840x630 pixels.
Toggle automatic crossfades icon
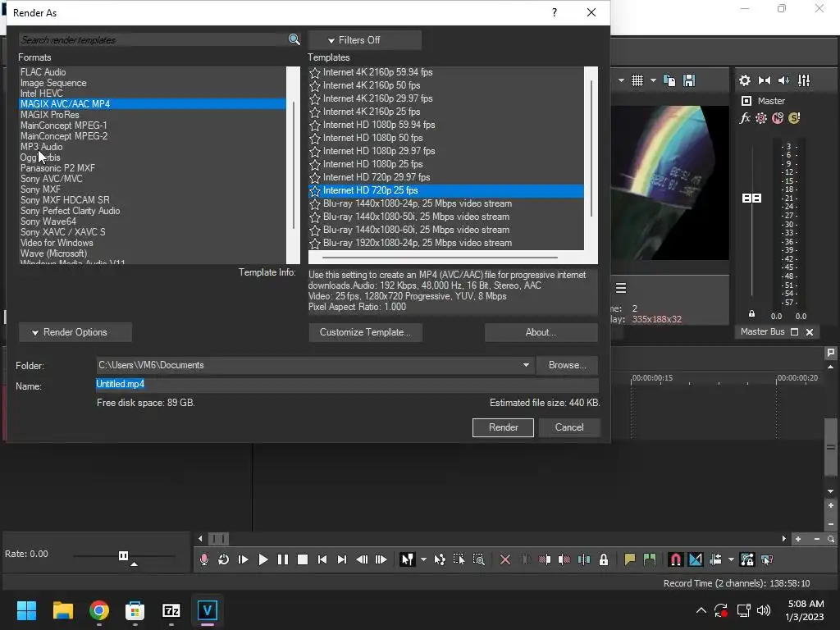pos(696,559)
